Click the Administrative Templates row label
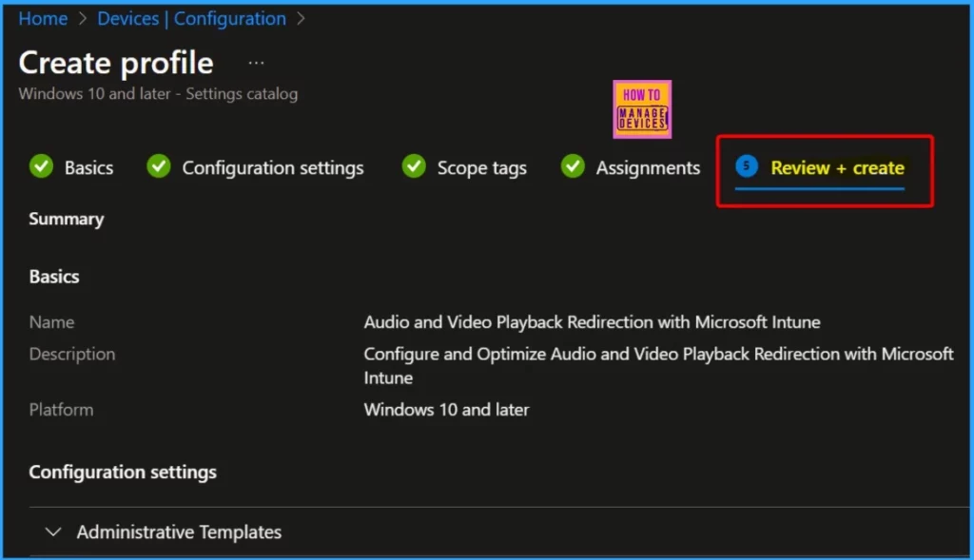The width and height of the screenshot is (974, 560). 179,532
